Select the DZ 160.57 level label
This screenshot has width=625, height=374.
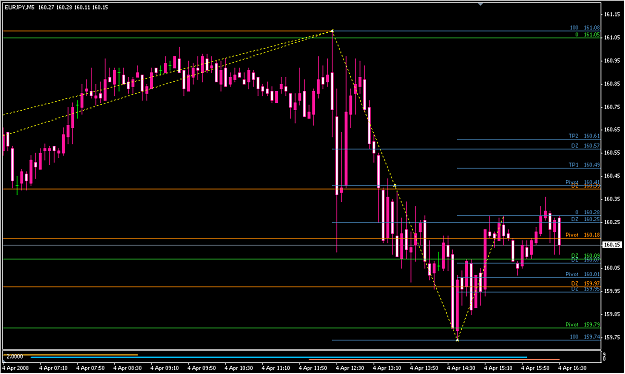[585, 146]
